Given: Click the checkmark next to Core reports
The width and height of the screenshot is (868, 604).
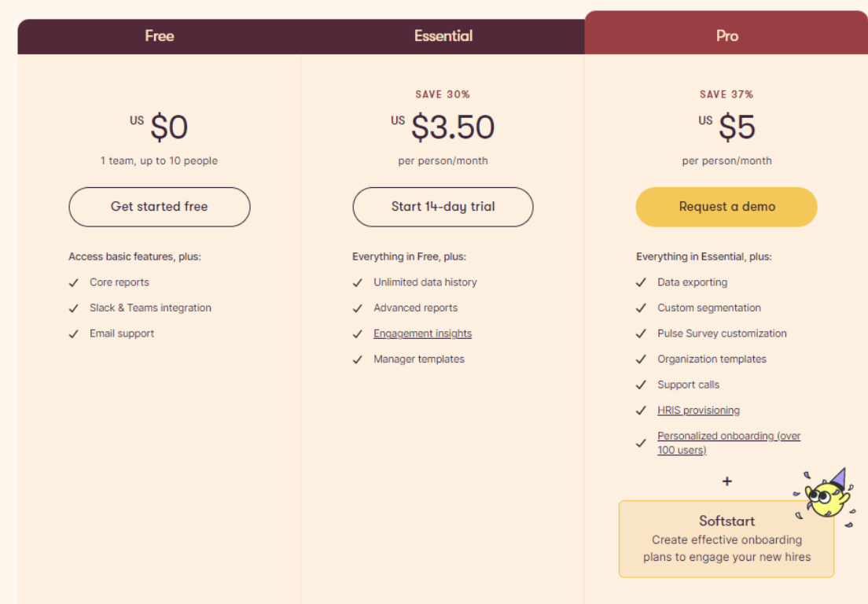Looking at the screenshot, I should (x=74, y=283).
